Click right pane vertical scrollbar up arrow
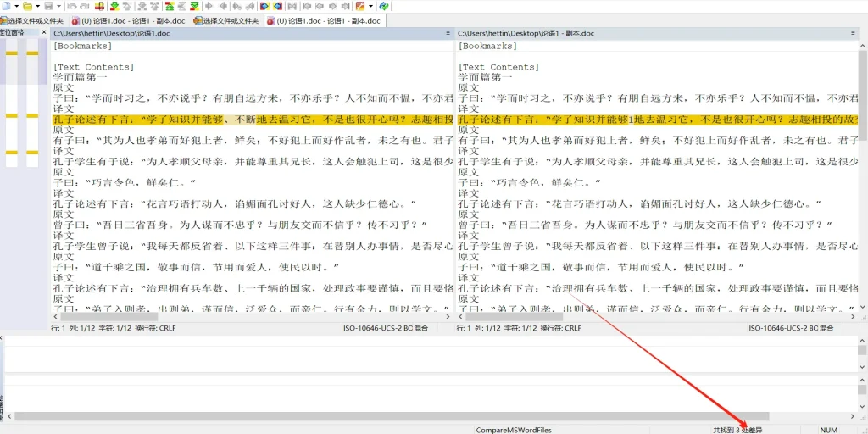Viewport: 868px width, 434px height. point(862,46)
